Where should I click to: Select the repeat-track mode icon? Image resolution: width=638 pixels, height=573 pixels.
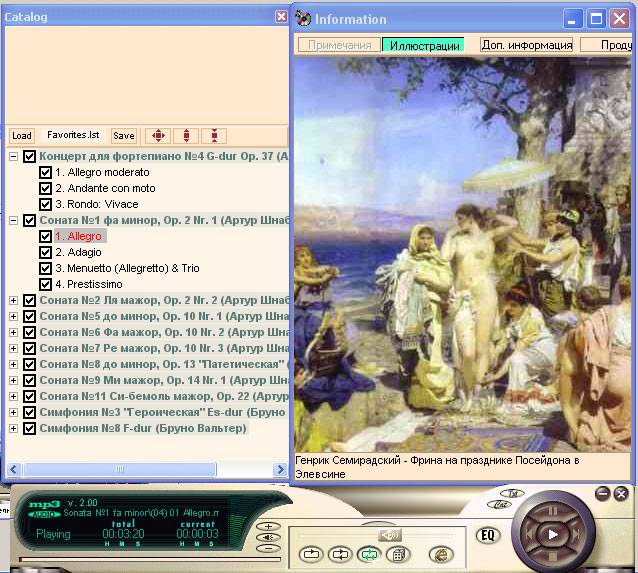click(340, 554)
